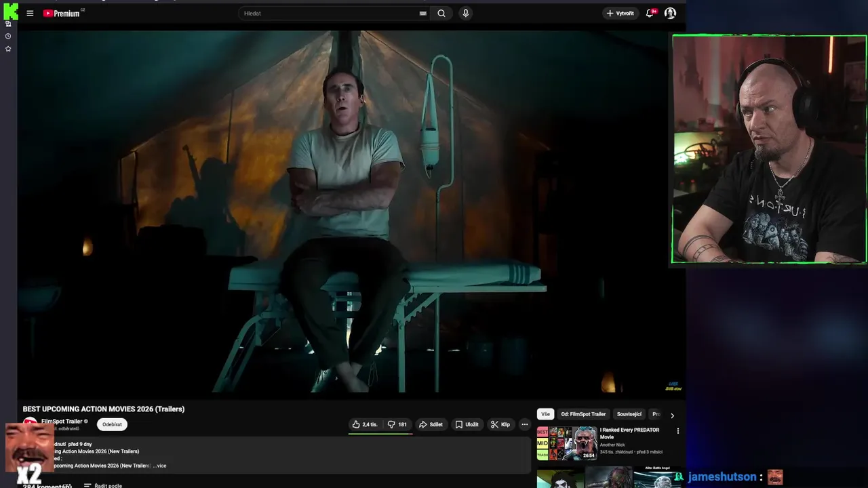Open the YouTube hamburger guide menu
This screenshot has width=868, height=488.
click(x=30, y=13)
